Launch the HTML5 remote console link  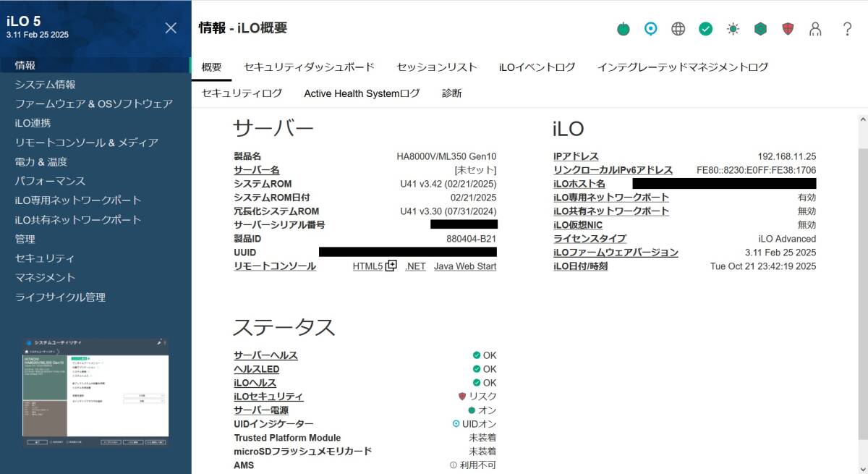pyautogui.click(x=367, y=266)
